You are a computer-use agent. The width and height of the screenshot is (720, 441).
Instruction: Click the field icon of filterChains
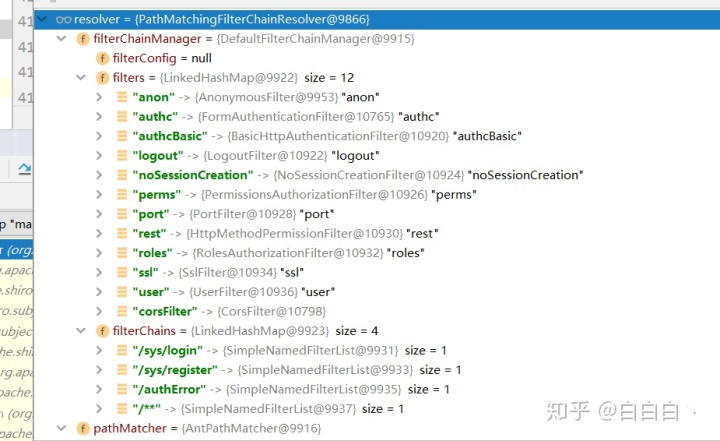click(x=102, y=331)
